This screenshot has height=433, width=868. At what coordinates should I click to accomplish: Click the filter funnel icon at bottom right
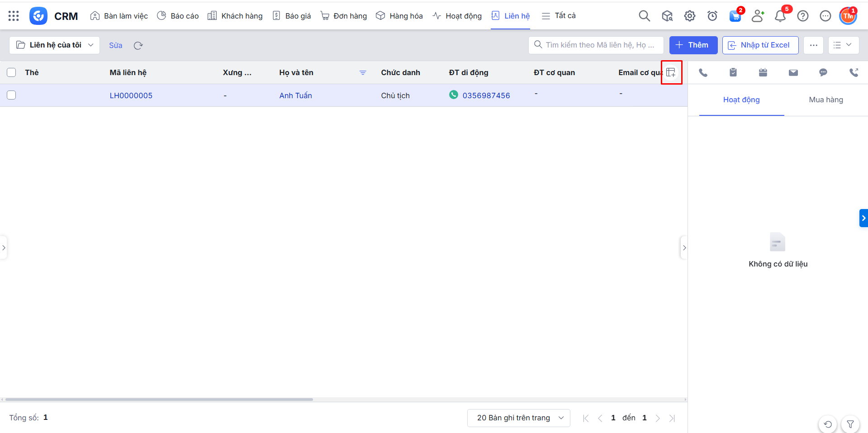point(850,424)
